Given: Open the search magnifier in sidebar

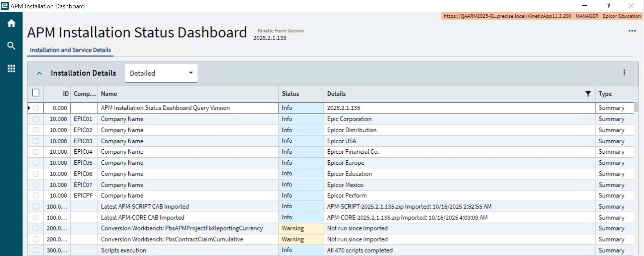Looking at the screenshot, I should coord(11,46).
